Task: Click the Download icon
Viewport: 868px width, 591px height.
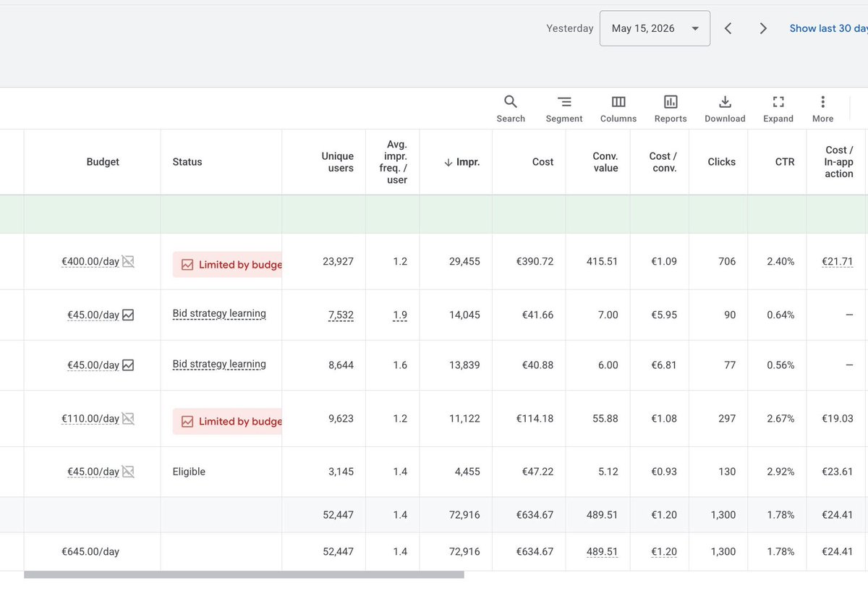Action: pos(725,109)
